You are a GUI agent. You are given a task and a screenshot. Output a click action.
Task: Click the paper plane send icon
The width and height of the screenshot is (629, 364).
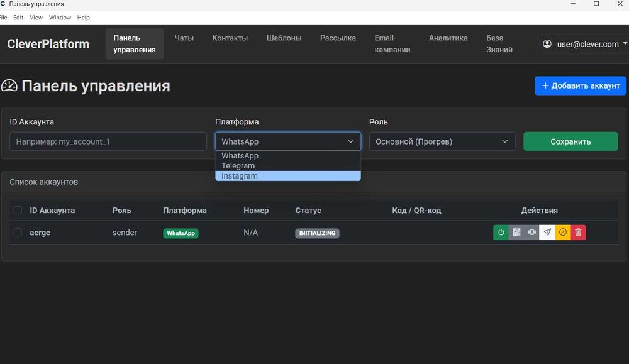[x=547, y=233]
